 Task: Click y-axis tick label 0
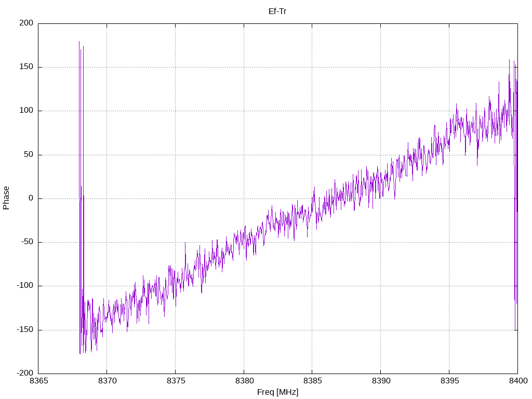coord(31,198)
